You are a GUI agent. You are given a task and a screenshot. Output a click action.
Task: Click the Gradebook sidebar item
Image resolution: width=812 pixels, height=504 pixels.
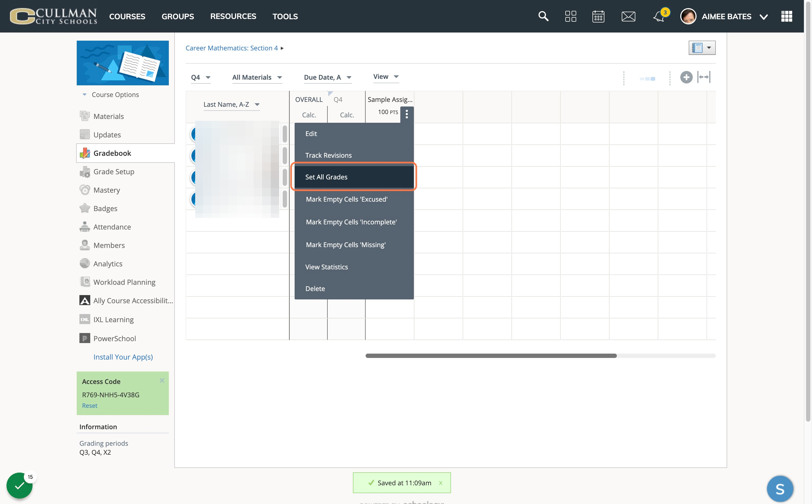pyautogui.click(x=125, y=153)
